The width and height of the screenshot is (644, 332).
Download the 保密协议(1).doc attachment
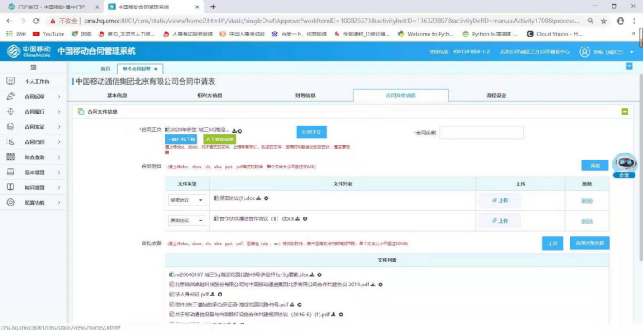[x=259, y=198]
